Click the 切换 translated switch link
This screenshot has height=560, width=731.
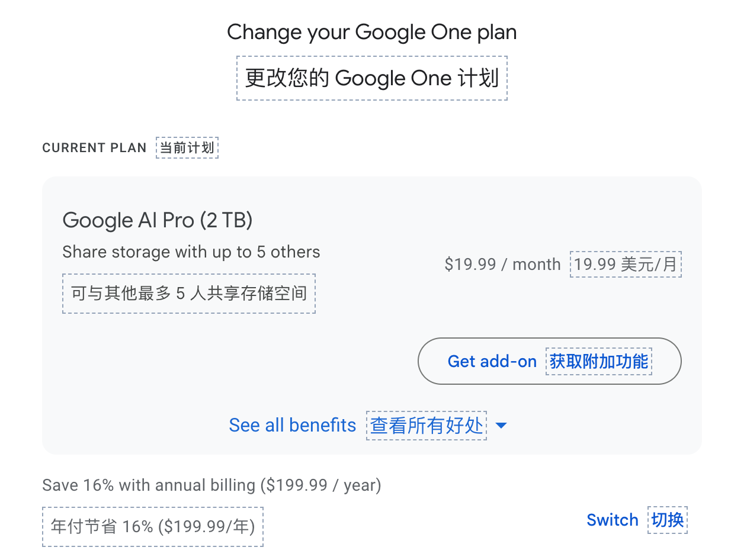668,520
